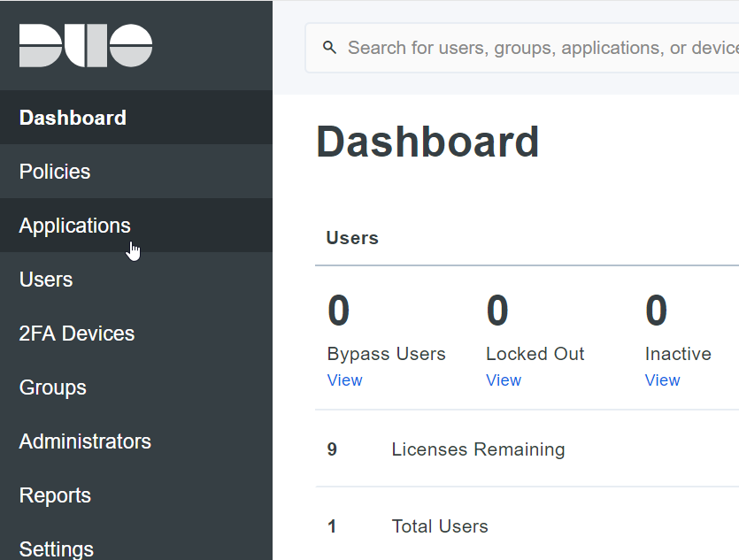
Task: Select the Total Users row
Action: coord(440,526)
